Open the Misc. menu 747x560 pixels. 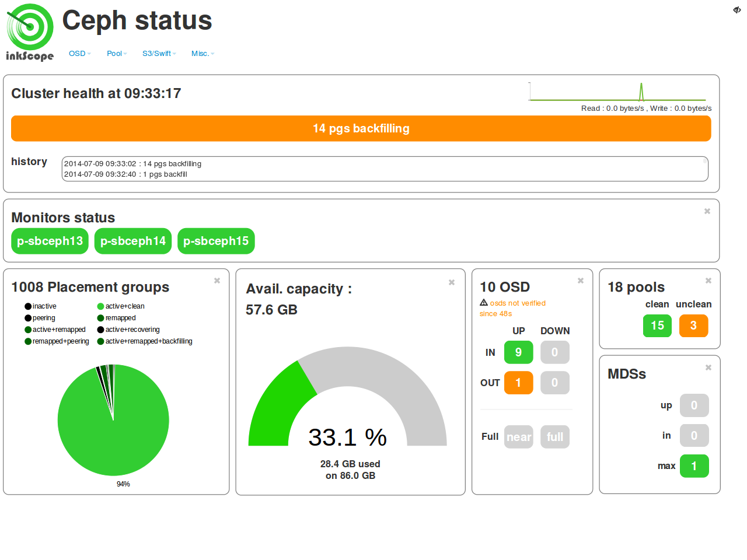tap(203, 54)
